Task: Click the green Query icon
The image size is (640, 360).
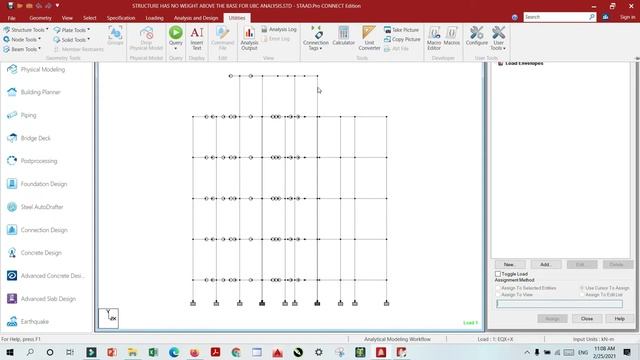Action: 176,33
